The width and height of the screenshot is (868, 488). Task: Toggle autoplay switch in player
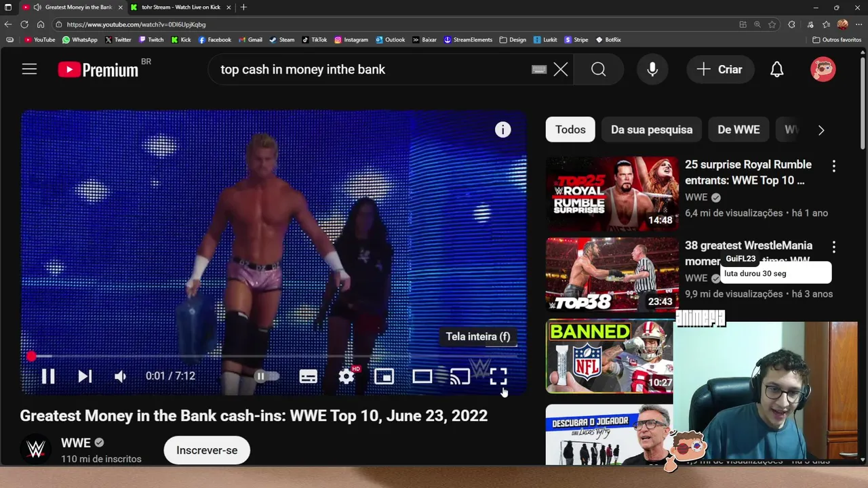(x=266, y=376)
